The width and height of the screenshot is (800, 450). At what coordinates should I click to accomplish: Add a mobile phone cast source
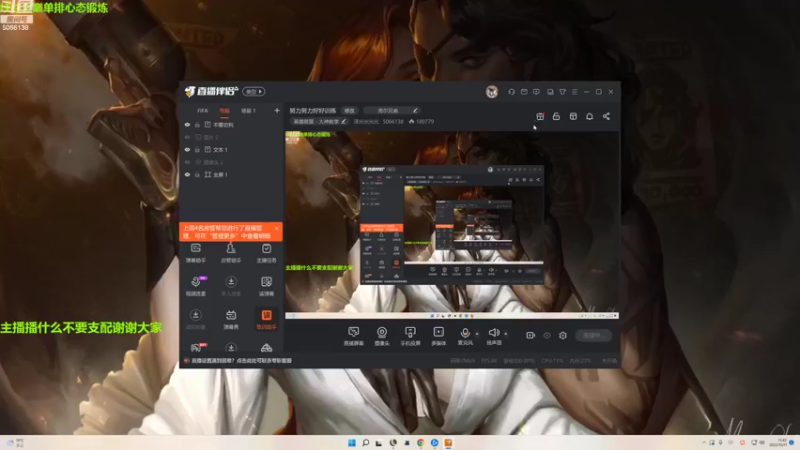click(x=410, y=336)
